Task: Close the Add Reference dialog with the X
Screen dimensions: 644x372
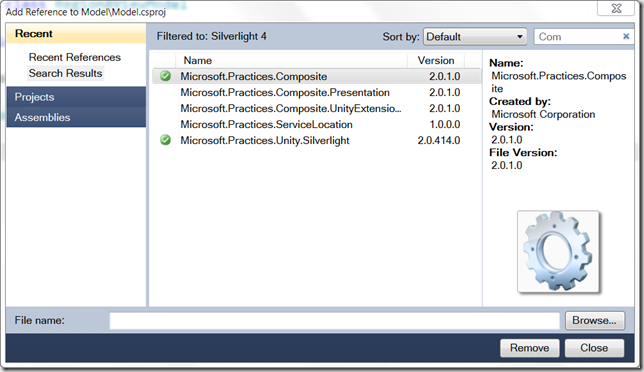Action: [616, 8]
